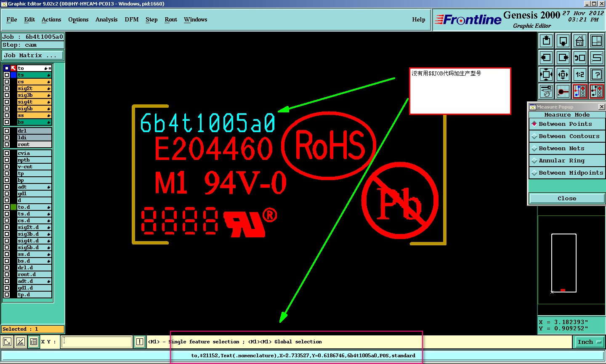The height and width of the screenshot is (364, 606).
Task: Open the File menu
Action: (12, 20)
